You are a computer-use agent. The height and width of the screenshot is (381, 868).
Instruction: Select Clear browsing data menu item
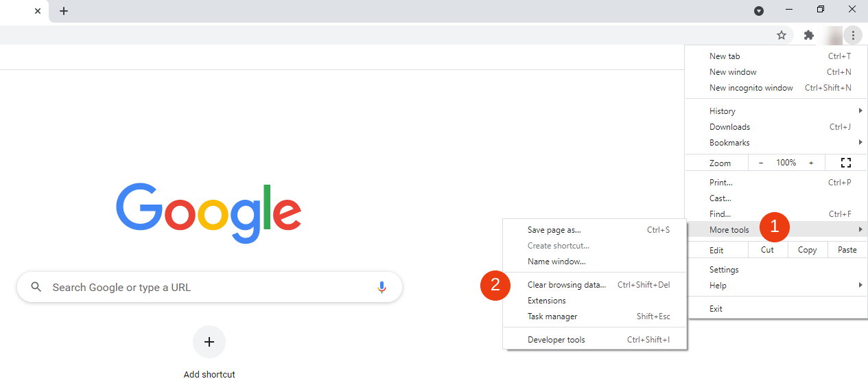tap(567, 285)
